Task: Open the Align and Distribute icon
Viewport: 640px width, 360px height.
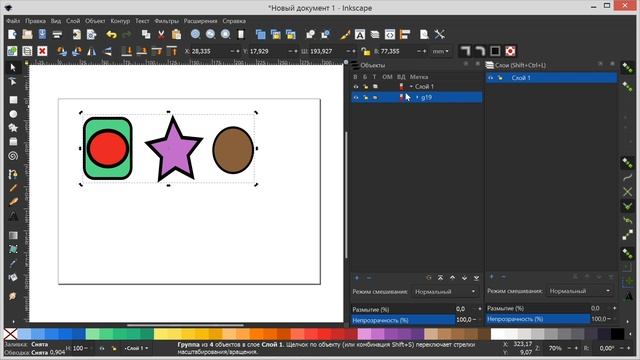Action: (x=405, y=34)
